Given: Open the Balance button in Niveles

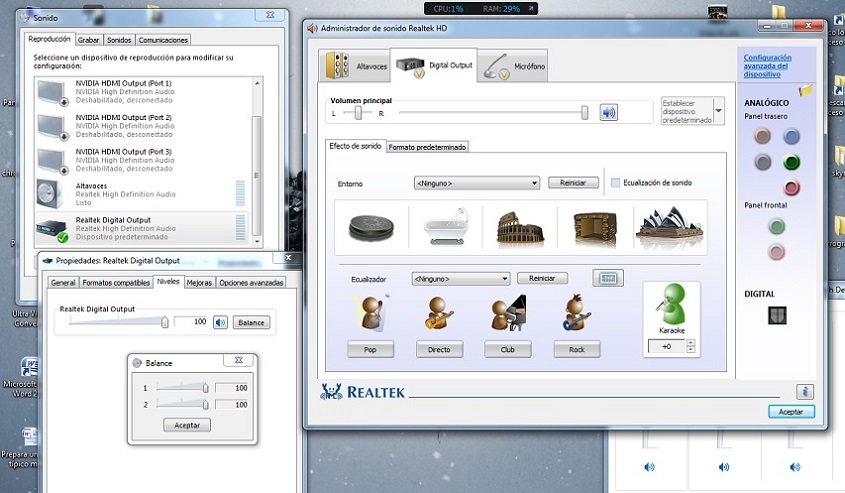Looking at the screenshot, I should (x=251, y=322).
